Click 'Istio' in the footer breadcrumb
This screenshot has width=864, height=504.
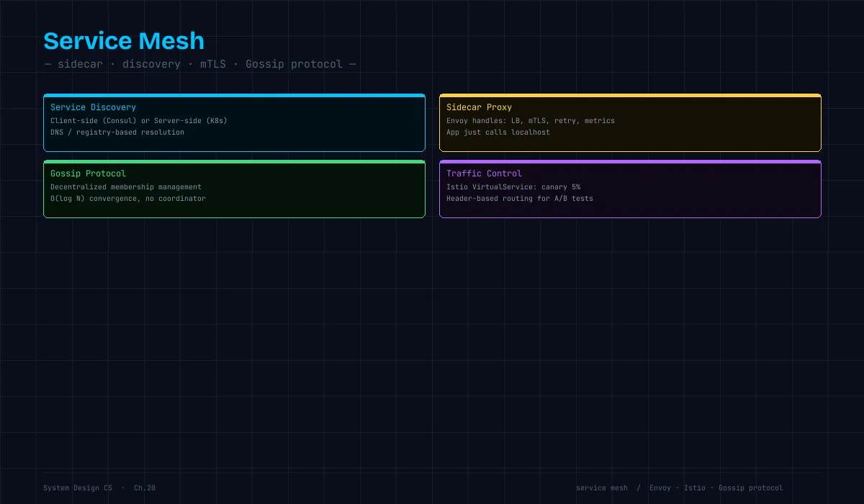point(695,488)
